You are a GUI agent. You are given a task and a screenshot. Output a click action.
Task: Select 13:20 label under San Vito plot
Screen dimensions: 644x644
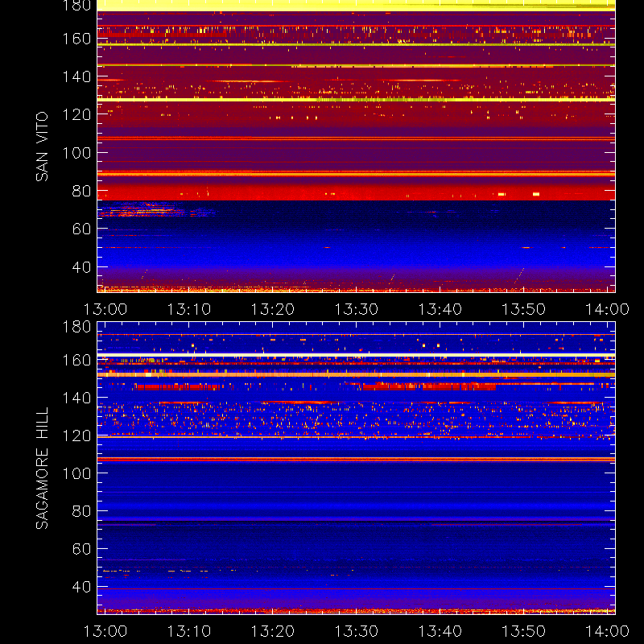pyautogui.click(x=273, y=309)
